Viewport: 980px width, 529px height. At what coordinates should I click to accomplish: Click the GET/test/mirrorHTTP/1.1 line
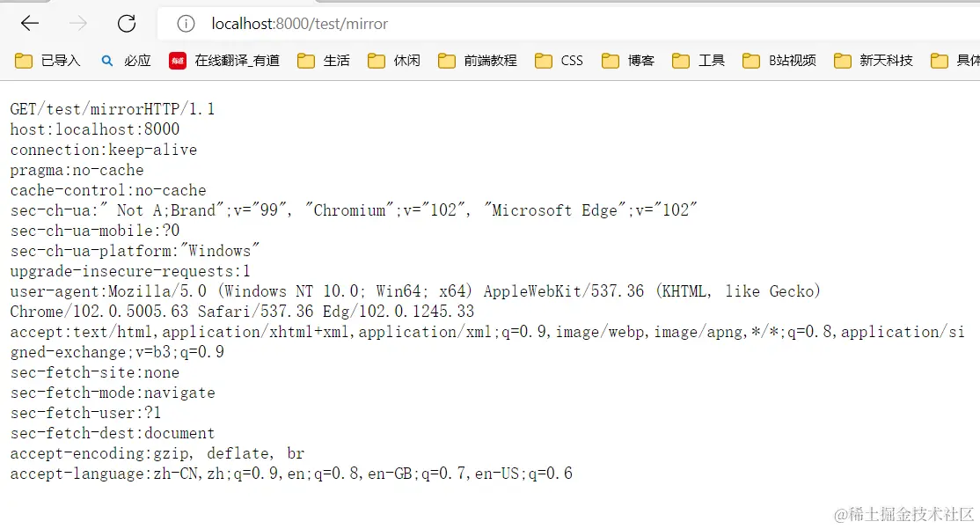pyautogui.click(x=113, y=109)
